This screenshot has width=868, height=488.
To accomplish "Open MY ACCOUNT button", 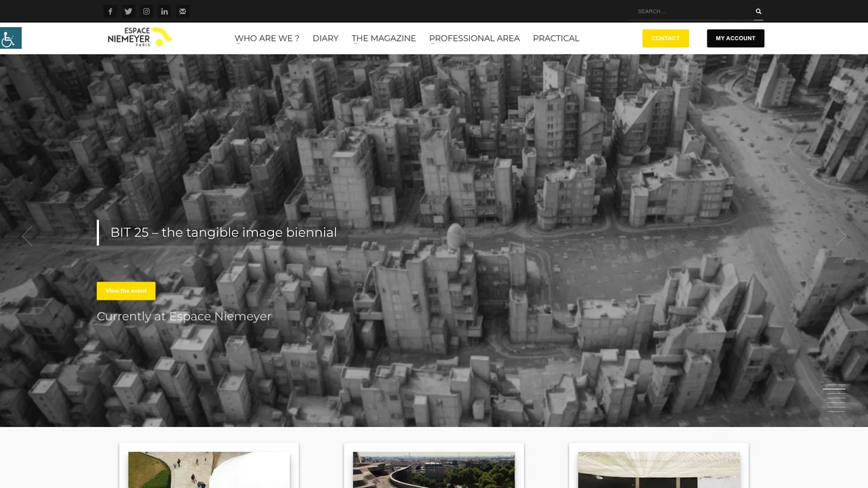I will point(736,39).
